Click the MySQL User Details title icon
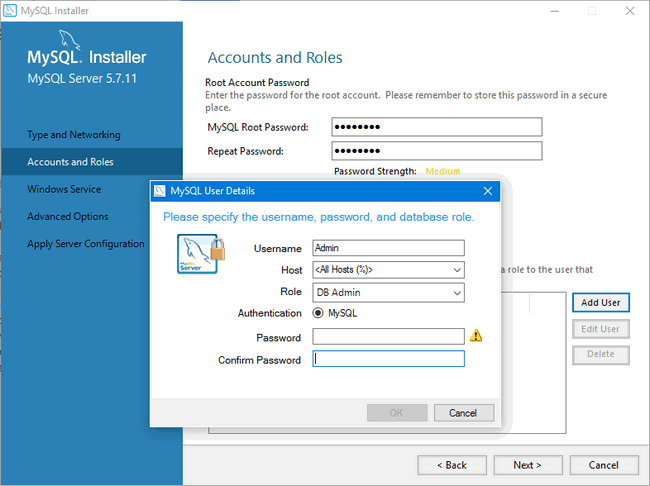This screenshot has width=650, height=486. pos(160,190)
